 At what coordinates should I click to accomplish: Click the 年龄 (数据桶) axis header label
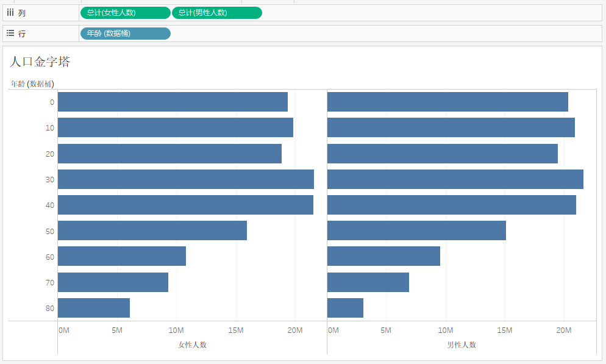click(x=32, y=84)
